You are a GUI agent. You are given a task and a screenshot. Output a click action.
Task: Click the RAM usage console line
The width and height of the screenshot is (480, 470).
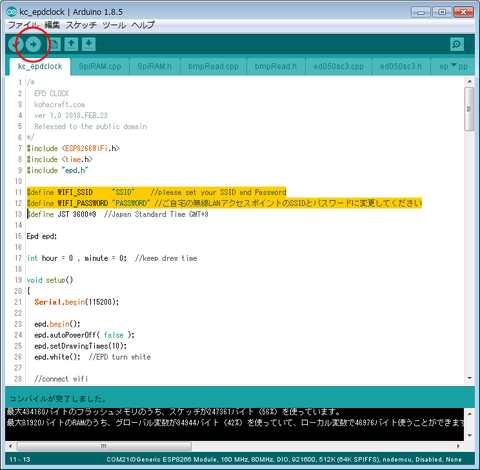pyautogui.click(x=235, y=423)
